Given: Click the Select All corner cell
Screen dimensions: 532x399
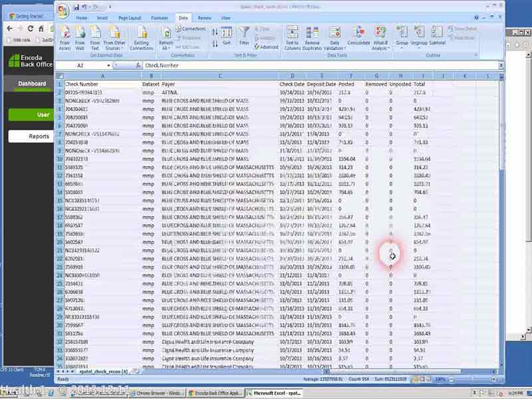Looking at the screenshot, I should (x=60, y=76).
